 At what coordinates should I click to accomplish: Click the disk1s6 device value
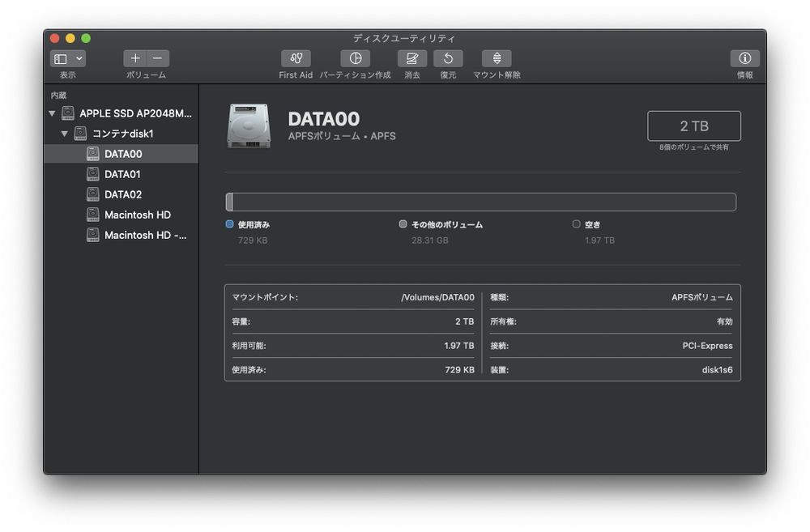[717, 370]
